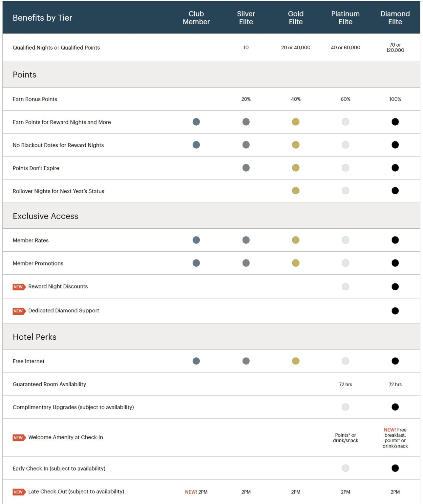Click the NEW badge beside Welcome Amenity at Check-In
423x504 pixels.
pyautogui.click(x=18, y=437)
